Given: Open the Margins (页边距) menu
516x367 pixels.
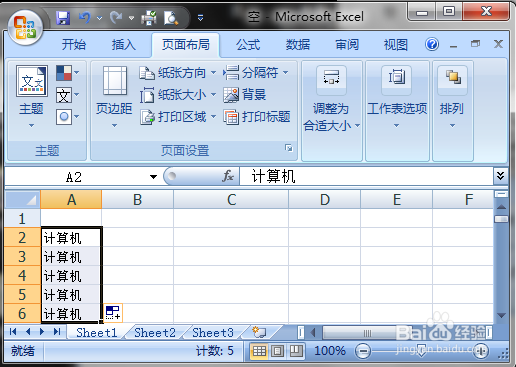Looking at the screenshot, I should click(x=114, y=97).
